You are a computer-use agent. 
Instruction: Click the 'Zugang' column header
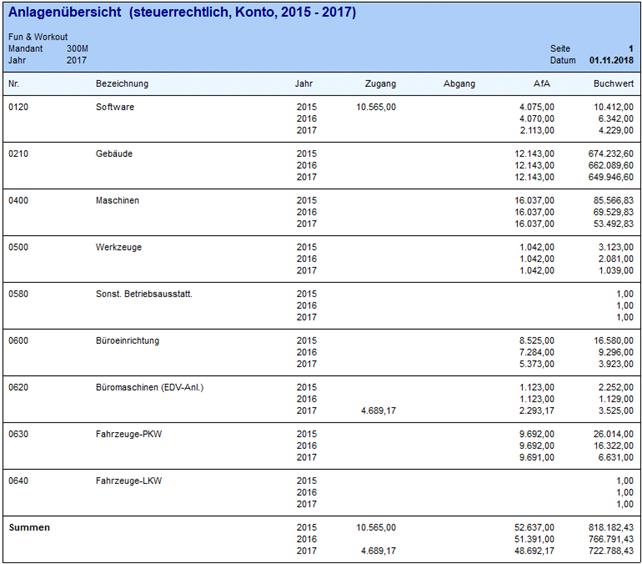tap(381, 83)
